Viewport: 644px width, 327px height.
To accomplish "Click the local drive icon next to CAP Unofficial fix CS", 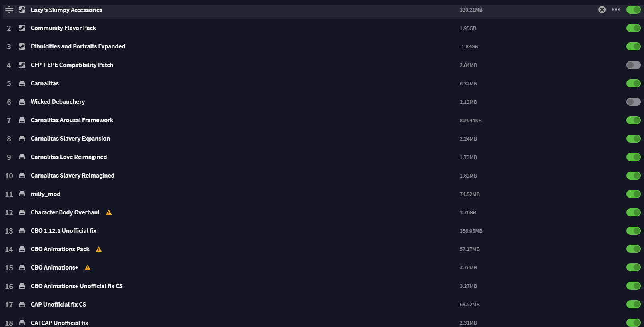I will click(22, 305).
